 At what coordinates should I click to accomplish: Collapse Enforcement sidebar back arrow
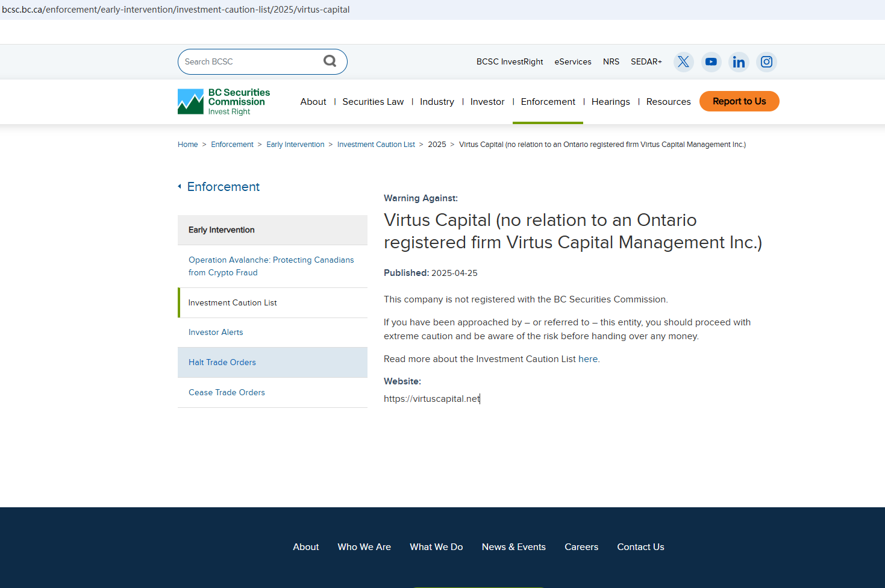click(x=180, y=187)
